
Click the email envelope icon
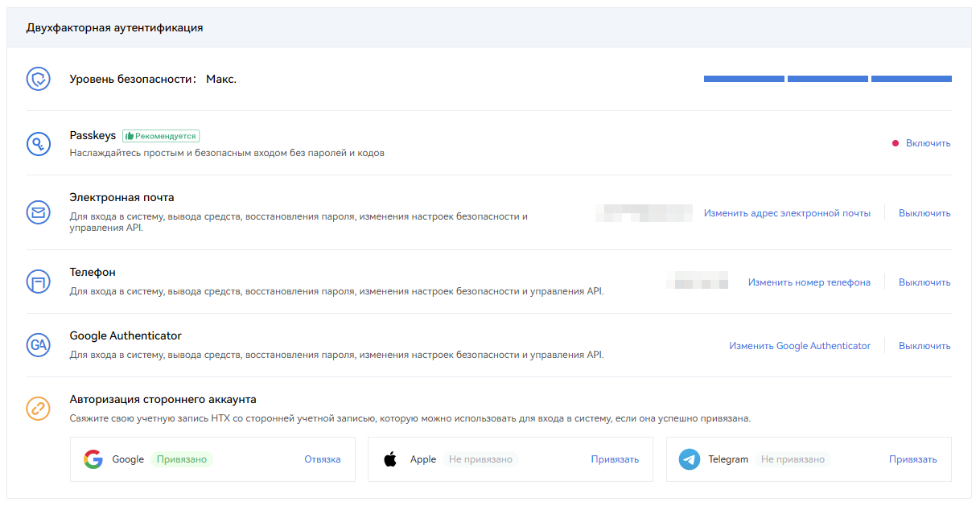tap(39, 213)
